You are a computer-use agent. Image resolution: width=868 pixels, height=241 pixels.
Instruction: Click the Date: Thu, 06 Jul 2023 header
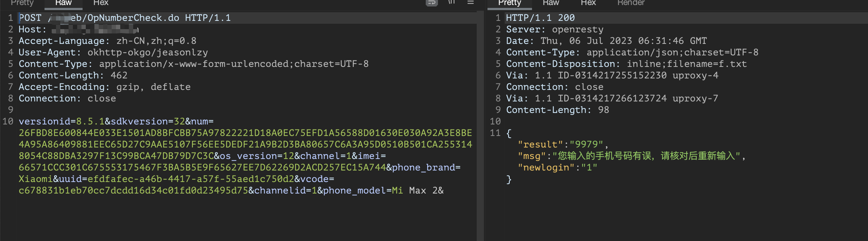[606, 41]
